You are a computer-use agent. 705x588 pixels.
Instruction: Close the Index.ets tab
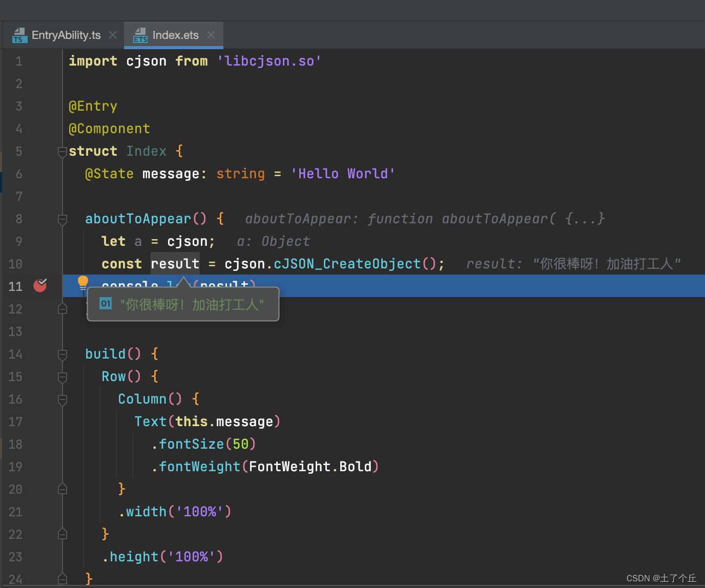click(x=211, y=35)
